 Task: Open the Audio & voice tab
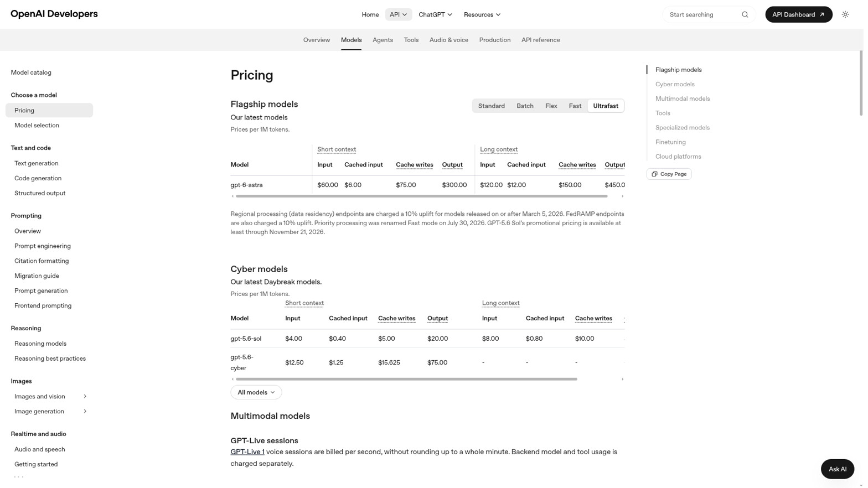[448, 40]
